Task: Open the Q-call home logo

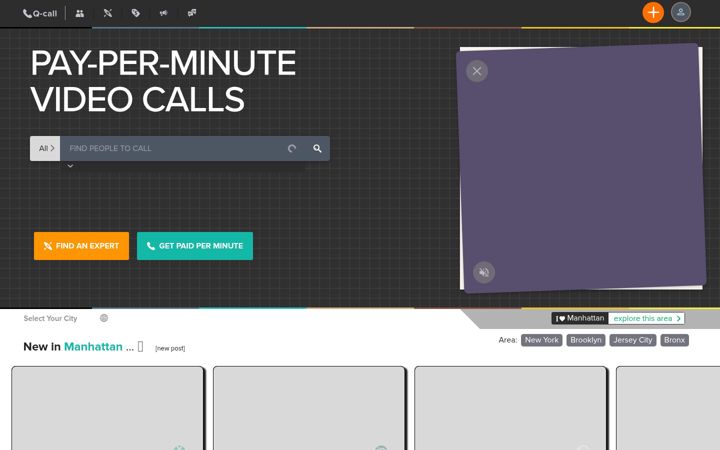Action: point(40,13)
